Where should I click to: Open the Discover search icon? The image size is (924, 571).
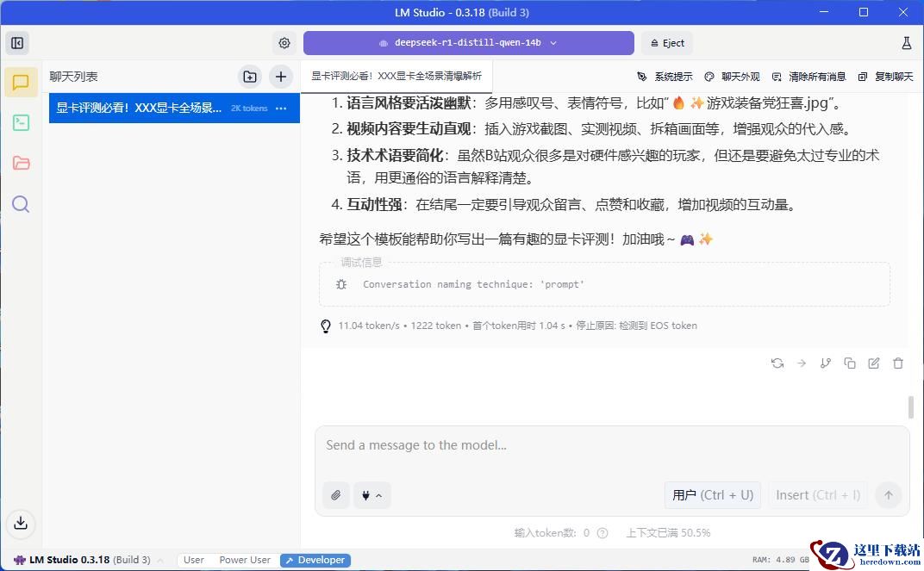pos(21,204)
